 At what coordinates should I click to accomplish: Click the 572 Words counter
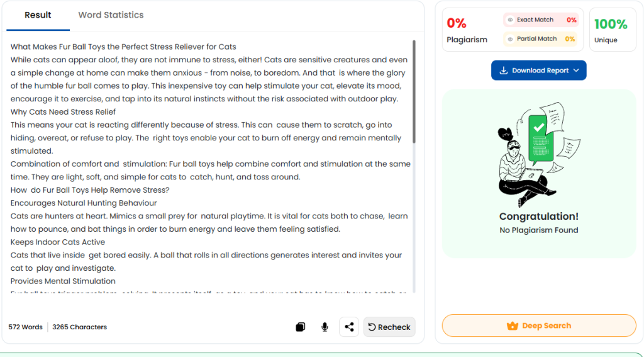click(x=25, y=327)
